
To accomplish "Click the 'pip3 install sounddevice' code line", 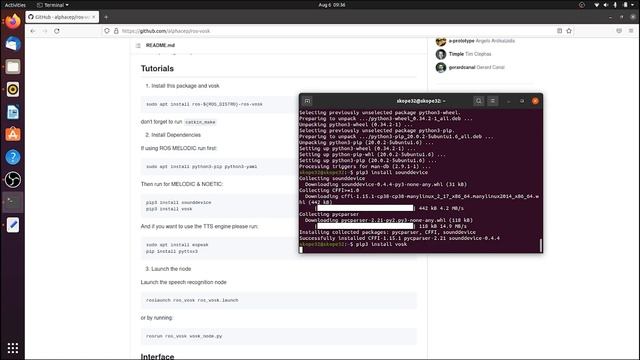I will tap(178, 202).
